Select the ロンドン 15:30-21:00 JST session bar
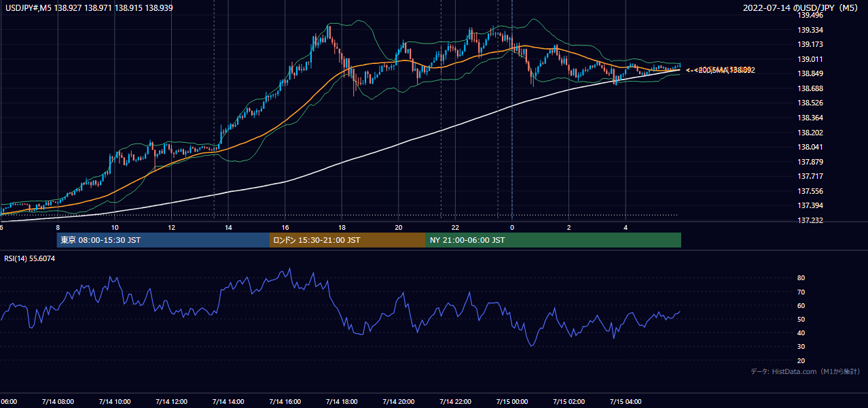Screen dimensions: 868x408 point(348,240)
